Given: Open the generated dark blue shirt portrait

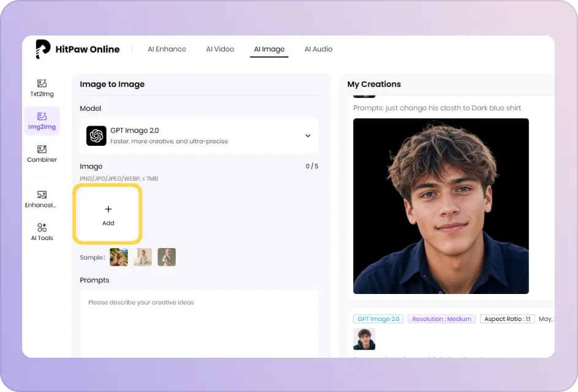Looking at the screenshot, I should 441,206.
